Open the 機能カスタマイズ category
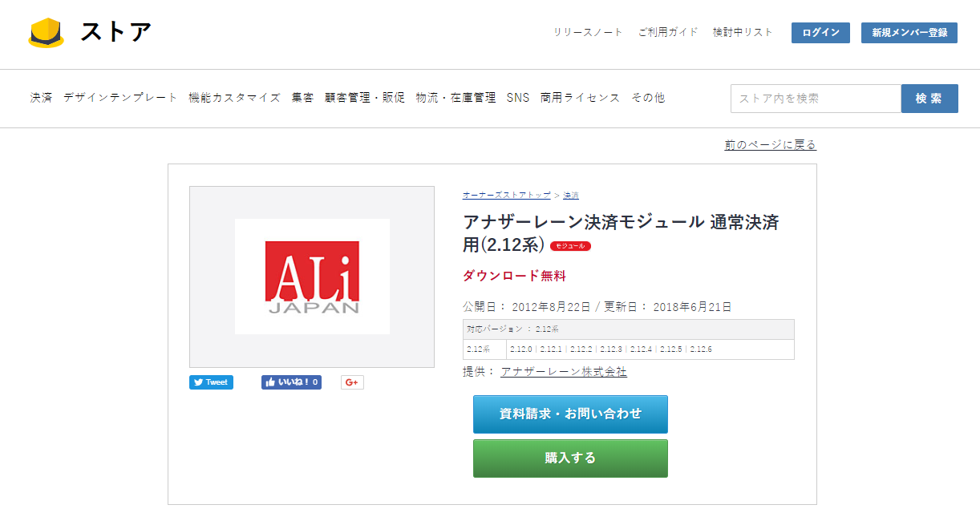Image resolution: width=980 pixels, height=513 pixels. (234, 98)
